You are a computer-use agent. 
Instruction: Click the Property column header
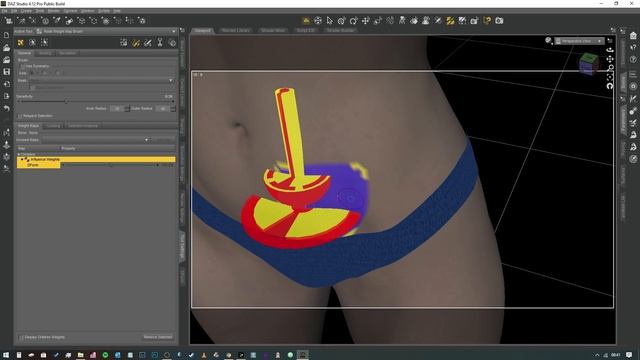[x=118, y=149]
